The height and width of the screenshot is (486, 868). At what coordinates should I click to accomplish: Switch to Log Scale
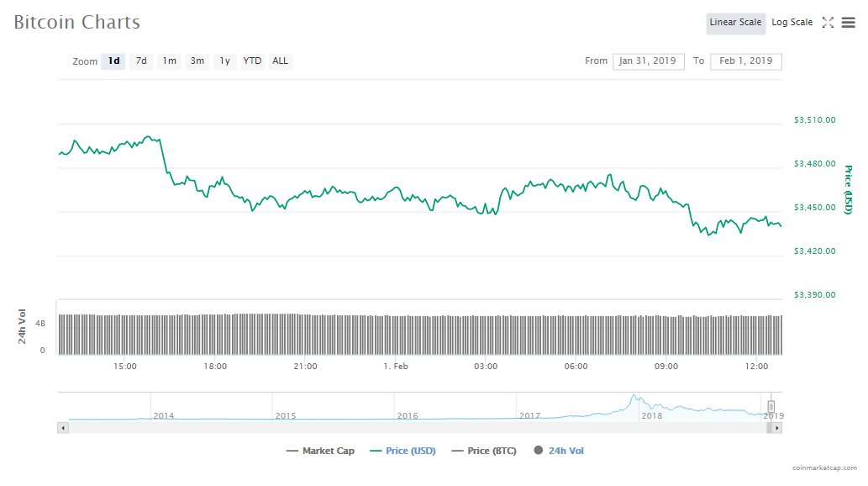(792, 23)
